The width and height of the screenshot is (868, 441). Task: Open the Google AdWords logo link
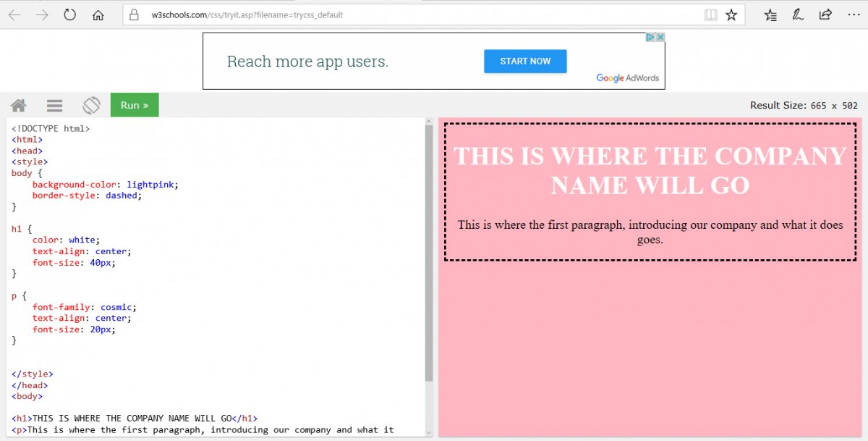tap(627, 78)
